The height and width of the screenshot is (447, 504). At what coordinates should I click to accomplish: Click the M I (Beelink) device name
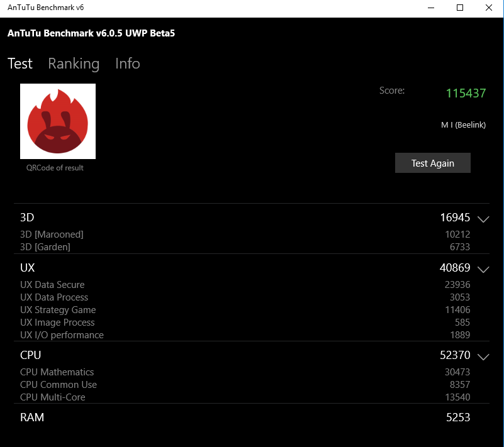coord(463,124)
